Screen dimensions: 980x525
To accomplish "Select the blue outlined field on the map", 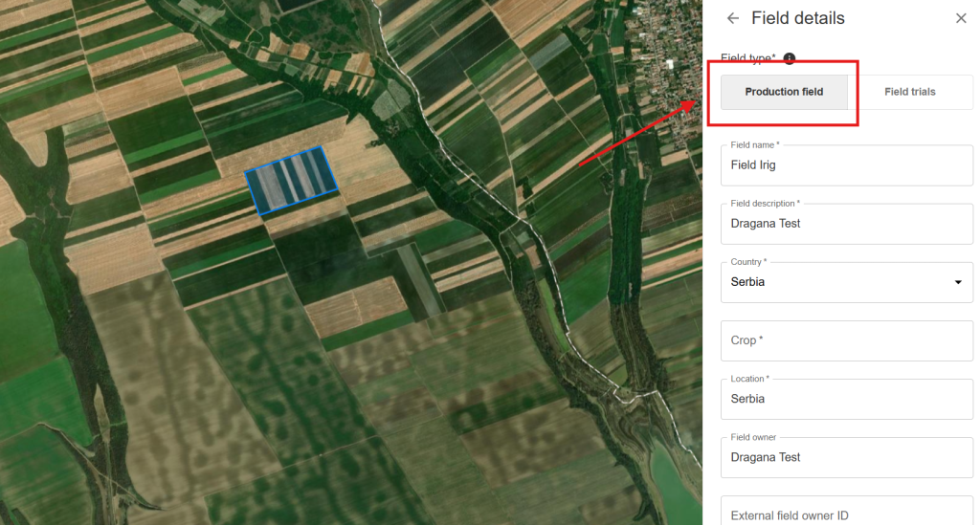I will (x=291, y=181).
